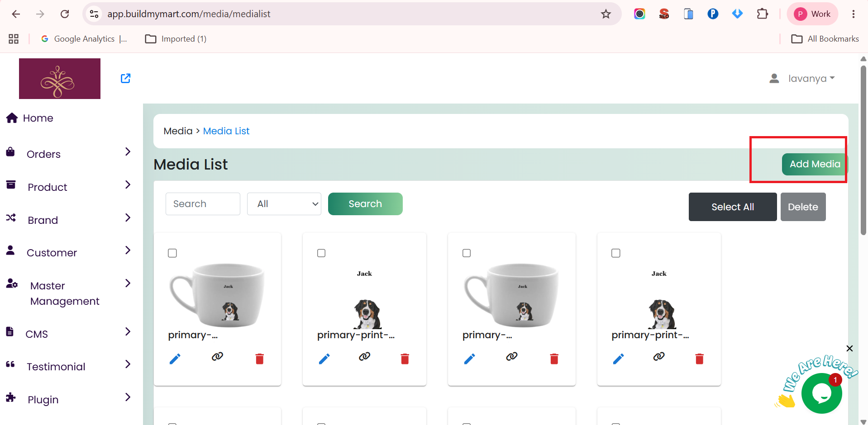
Task: Click the Select All button
Action: coord(733,207)
